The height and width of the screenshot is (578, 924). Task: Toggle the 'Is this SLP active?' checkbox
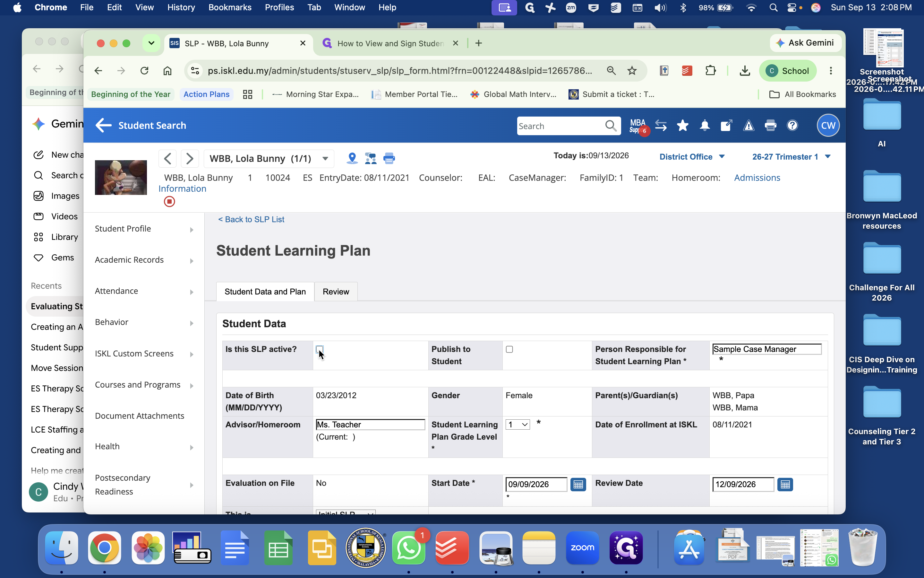point(320,349)
